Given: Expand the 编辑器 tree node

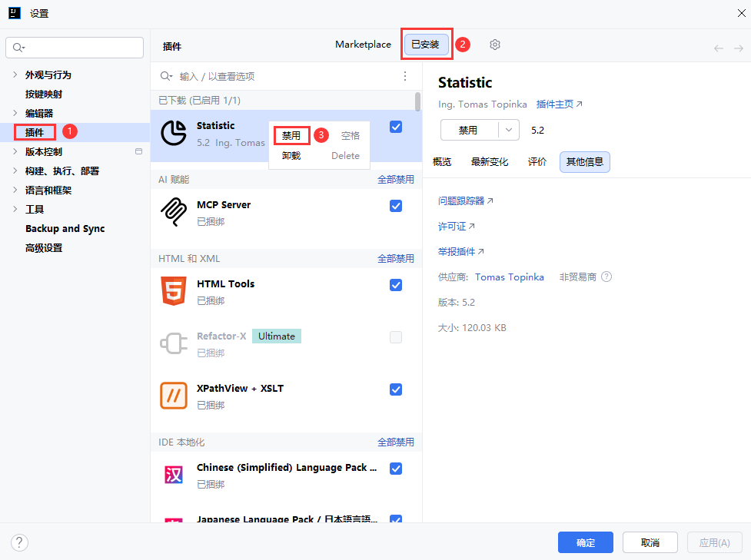Looking at the screenshot, I should pyautogui.click(x=15, y=113).
